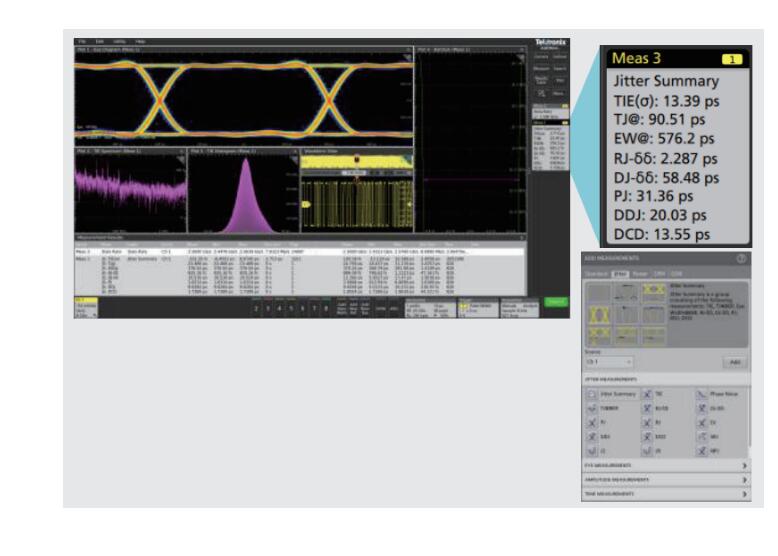Close the Plot 1 Eye Diagram view
Screen dimensions: 778x556
408,50
